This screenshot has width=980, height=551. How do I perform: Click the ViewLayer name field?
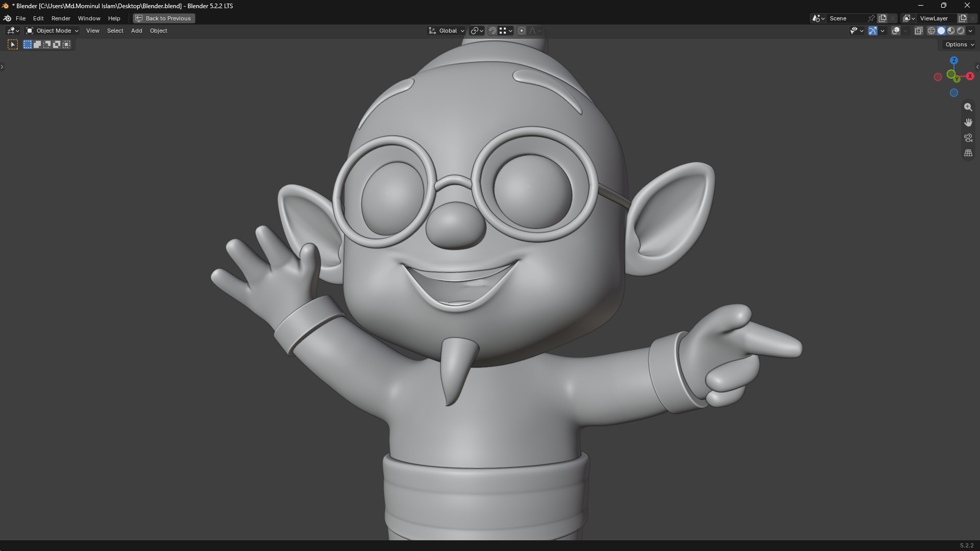pyautogui.click(x=937, y=18)
